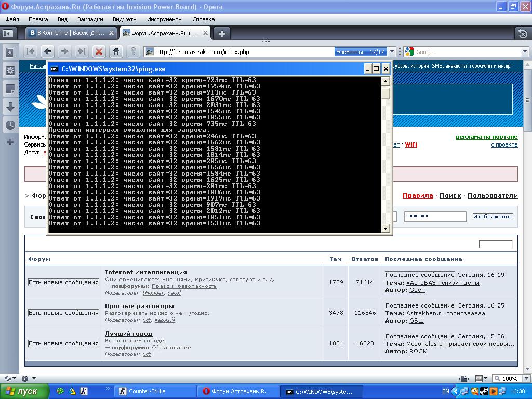The height and width of the screenshot is (399, 532).
Task: Go to the Home page icon
Action: [x=116, y=51]
